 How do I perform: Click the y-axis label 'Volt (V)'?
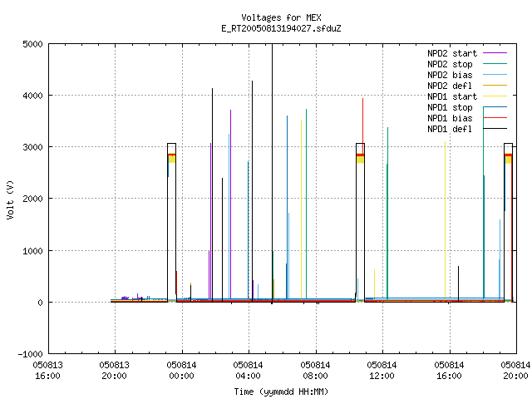[x=11, y=200]
